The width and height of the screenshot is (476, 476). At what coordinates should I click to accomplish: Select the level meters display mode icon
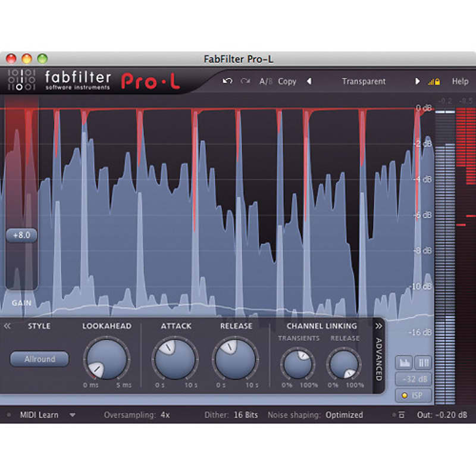point(422,362)
